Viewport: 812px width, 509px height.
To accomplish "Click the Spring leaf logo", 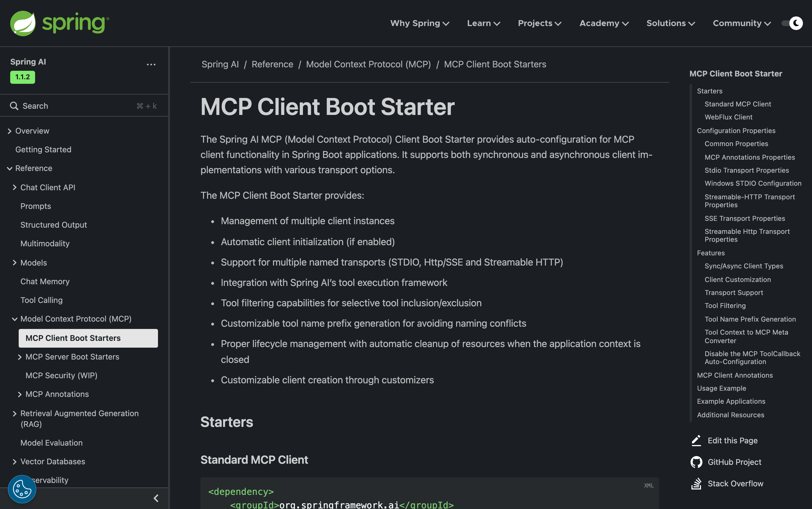I will (23, 23).
